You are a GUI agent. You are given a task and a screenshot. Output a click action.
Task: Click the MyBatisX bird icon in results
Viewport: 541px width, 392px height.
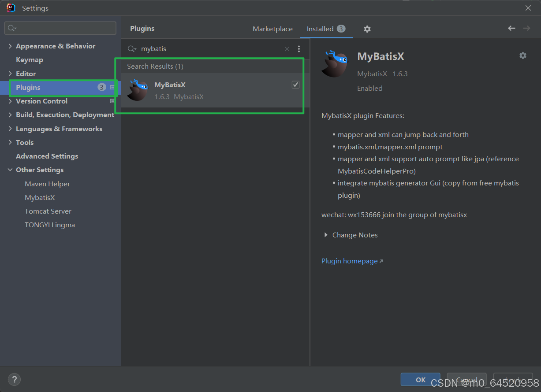[x=138, y=90]
